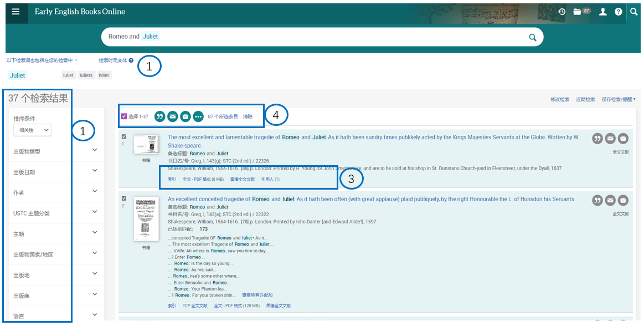Submit search with the search box magnifier
Screen dimensions: 644x326
point(533,37)
